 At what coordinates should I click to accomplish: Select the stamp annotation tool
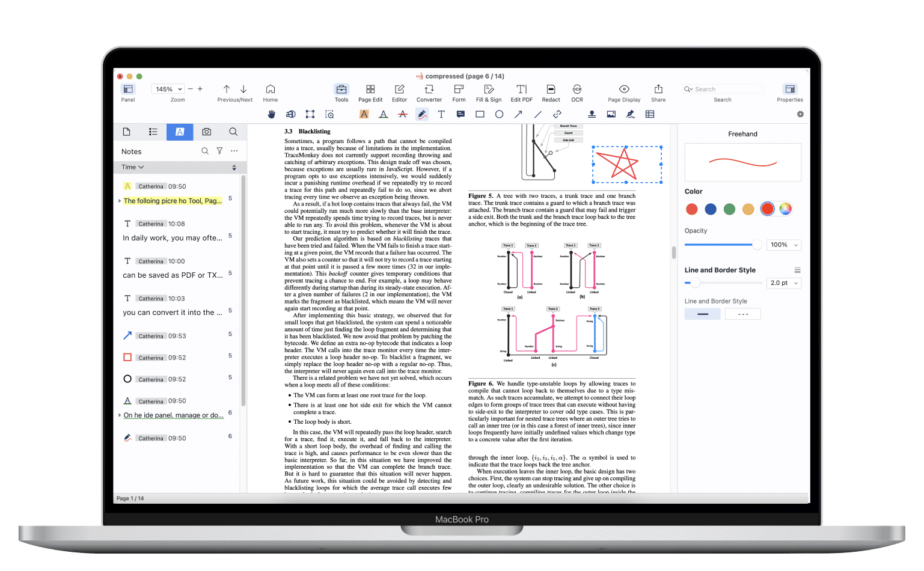tap(592, 114)
